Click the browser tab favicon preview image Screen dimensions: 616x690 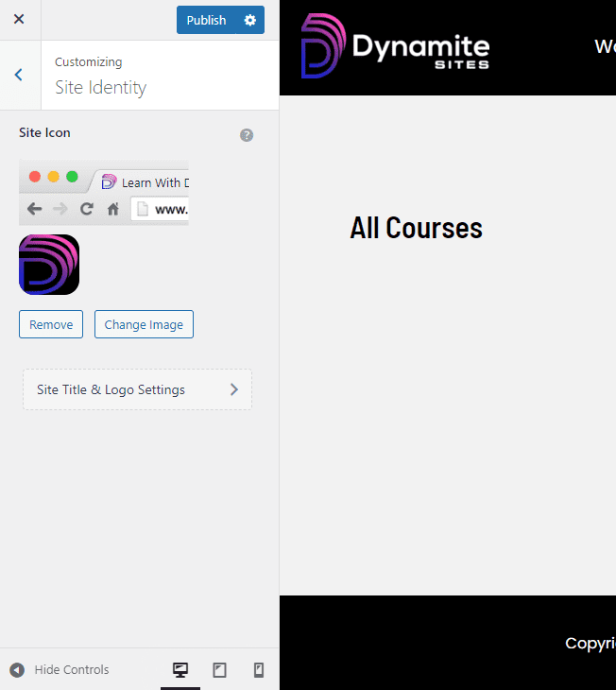coord(108,181)
